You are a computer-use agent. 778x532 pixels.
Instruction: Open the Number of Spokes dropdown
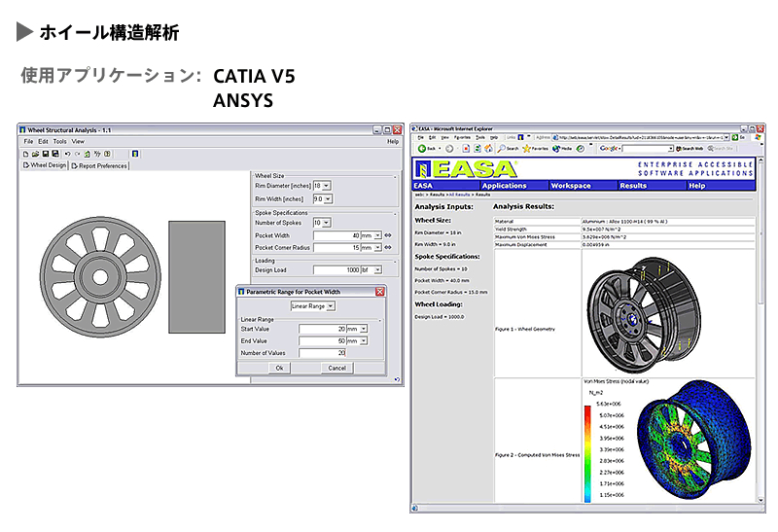pyautogui.click(x=327, y=223)
